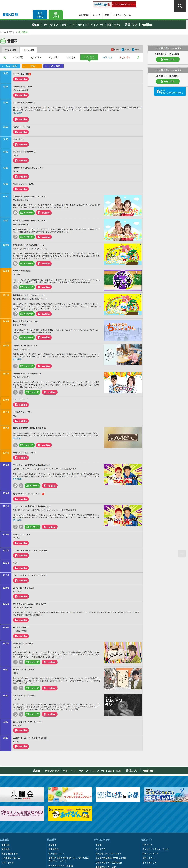The image size is (188, 868).
Task: Open radiko for Snow Man の素のまんま
Action: pos(21,597)
